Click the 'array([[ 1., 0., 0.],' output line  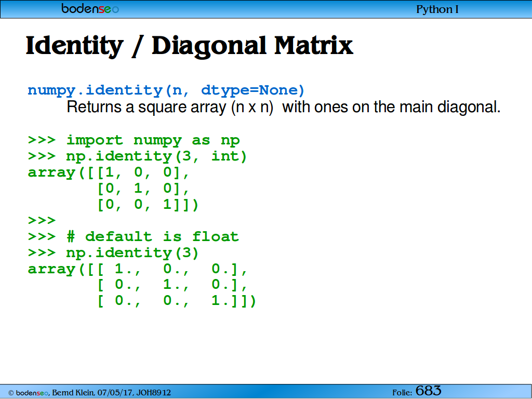pyautogui.click(x=138, y=270)
